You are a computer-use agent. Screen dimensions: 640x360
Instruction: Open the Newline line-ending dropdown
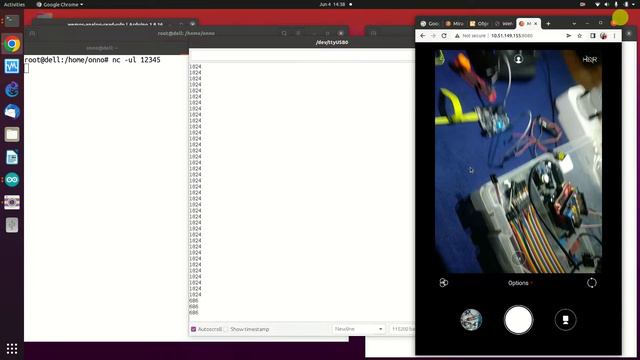click(358, 329)
